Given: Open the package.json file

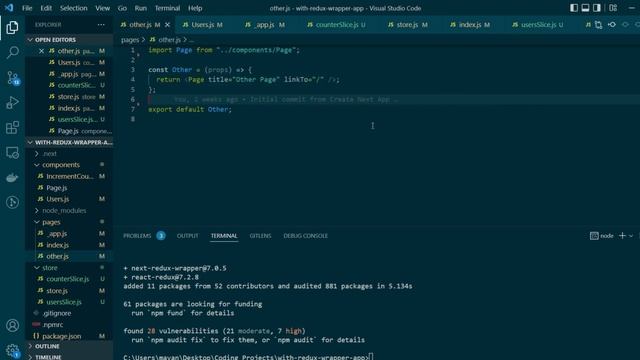Looking at the screenshot, I should (69, 336).
